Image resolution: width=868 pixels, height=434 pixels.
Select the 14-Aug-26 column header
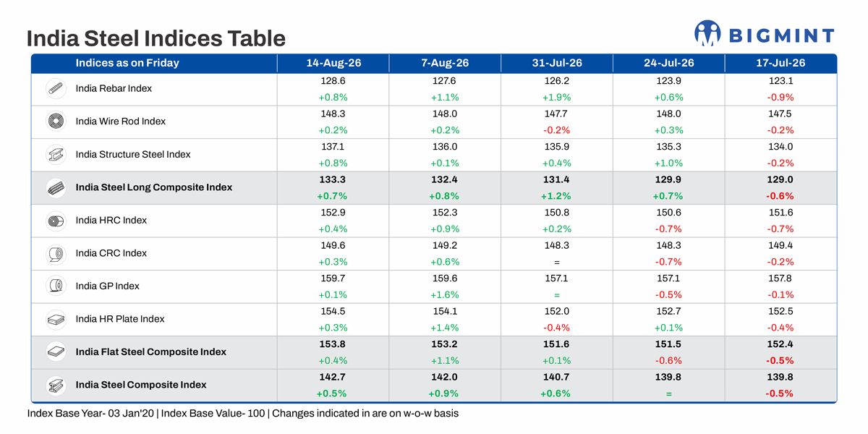click(x=333, y=63)
